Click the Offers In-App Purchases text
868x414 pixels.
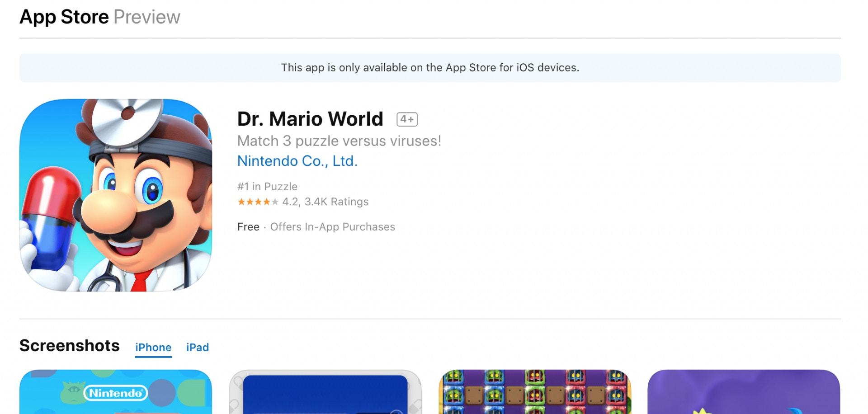333,227
